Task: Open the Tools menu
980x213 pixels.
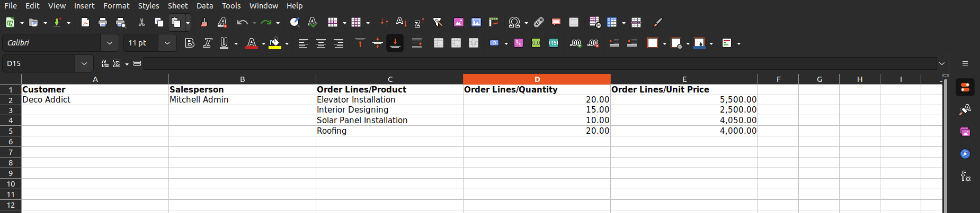Action: pos(231,6)
